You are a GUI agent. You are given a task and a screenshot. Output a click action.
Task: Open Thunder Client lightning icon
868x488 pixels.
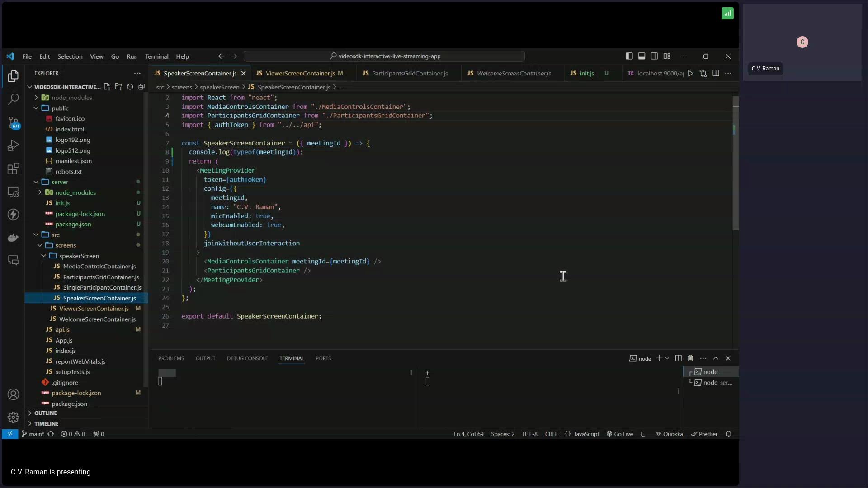[x=13, y=215]
